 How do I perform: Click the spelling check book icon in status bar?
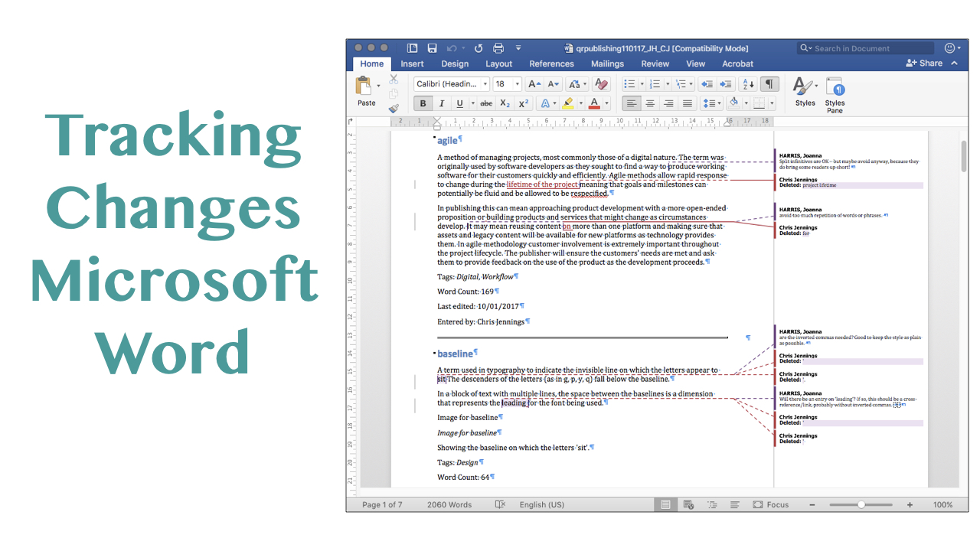click(x=500, y=504)
